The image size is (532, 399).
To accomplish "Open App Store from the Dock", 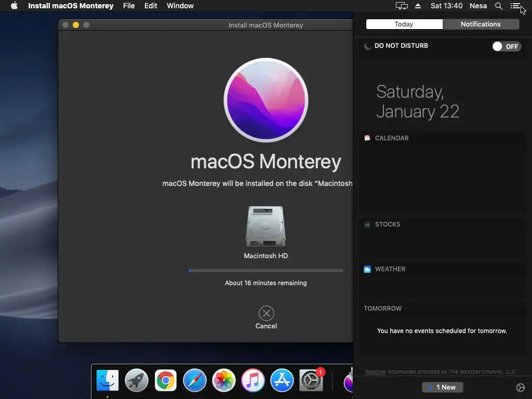I will click(282, 380).
